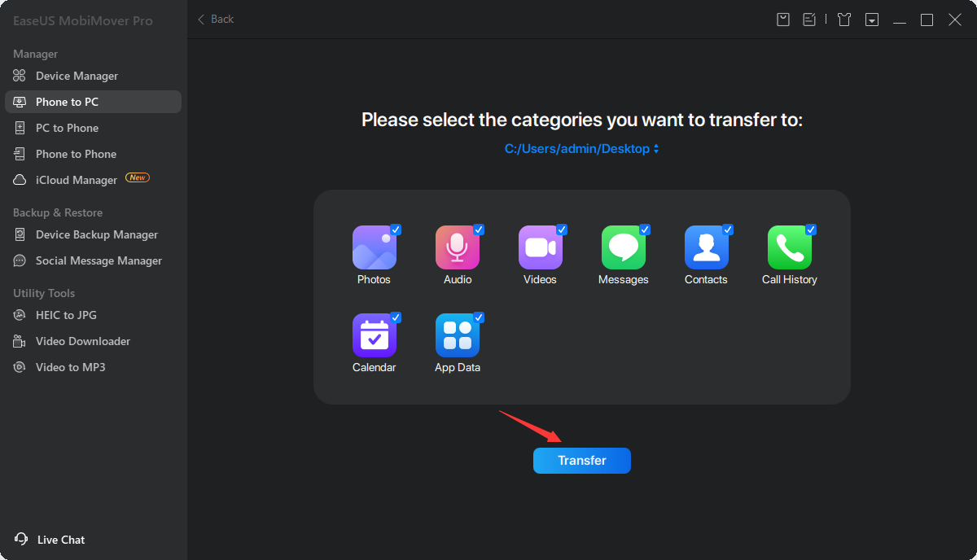Click the Device Manager grid icon
Screen dimensions: 977x560
20,76
